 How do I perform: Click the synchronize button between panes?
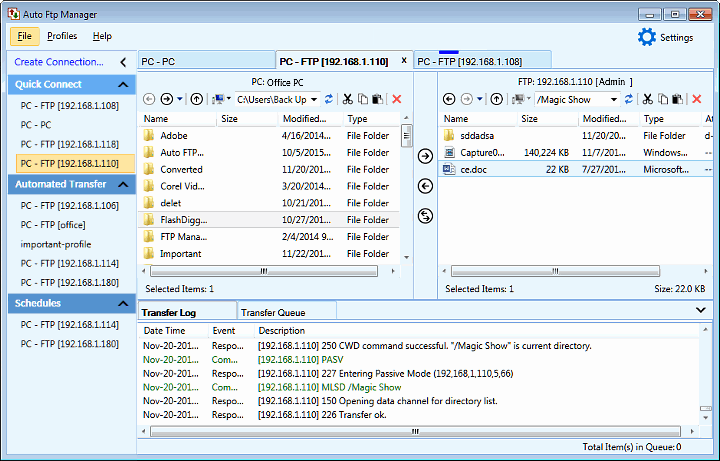(424, 216)
